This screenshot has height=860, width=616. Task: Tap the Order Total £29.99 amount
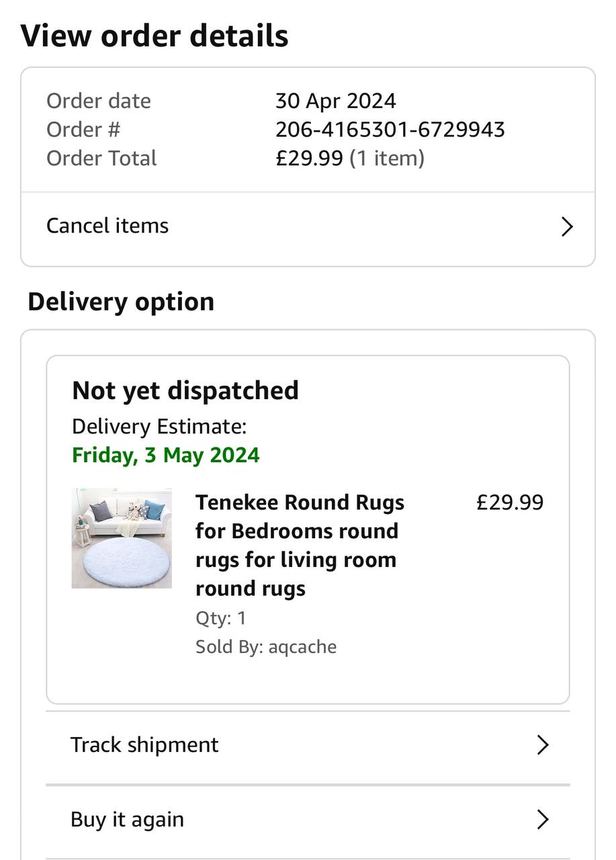pos(309,158)
